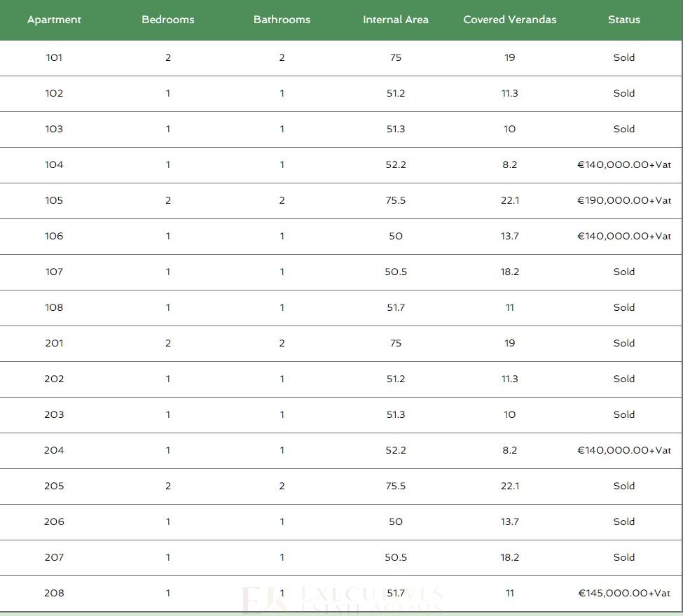Image resolution: width=683 pixels, height=616 pixels.
Task: Click the €145,000.00+Vat price for apartment 208
Action: click(623, 593)
